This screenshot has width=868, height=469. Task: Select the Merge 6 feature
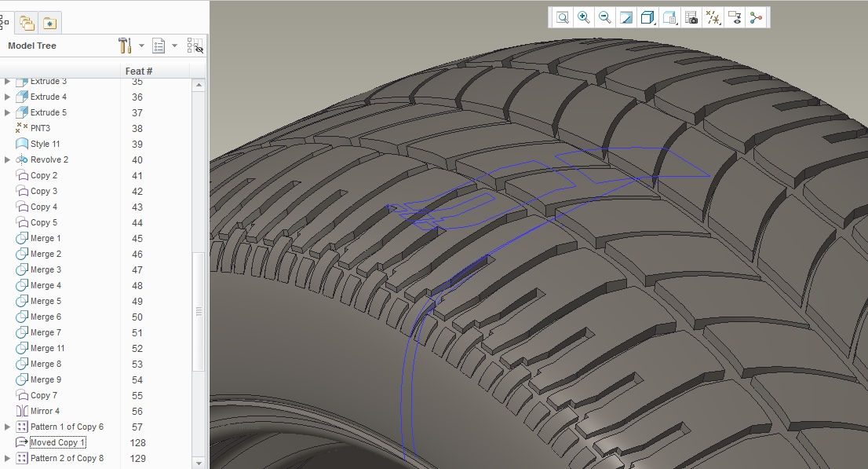click(x=46, y=317)
